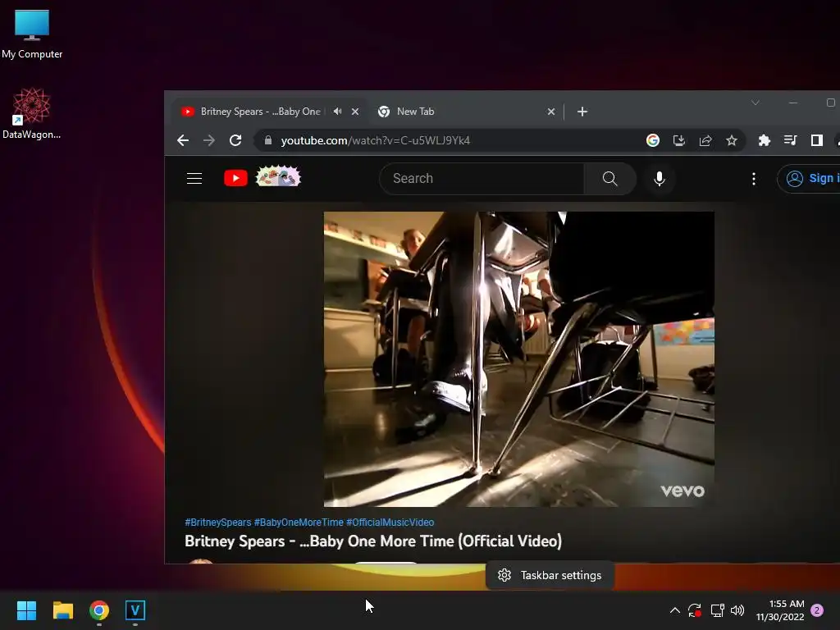Close the New Tab tab
Image resolution: width=840 pixels, height=630 pixels.
pos(551,112)
